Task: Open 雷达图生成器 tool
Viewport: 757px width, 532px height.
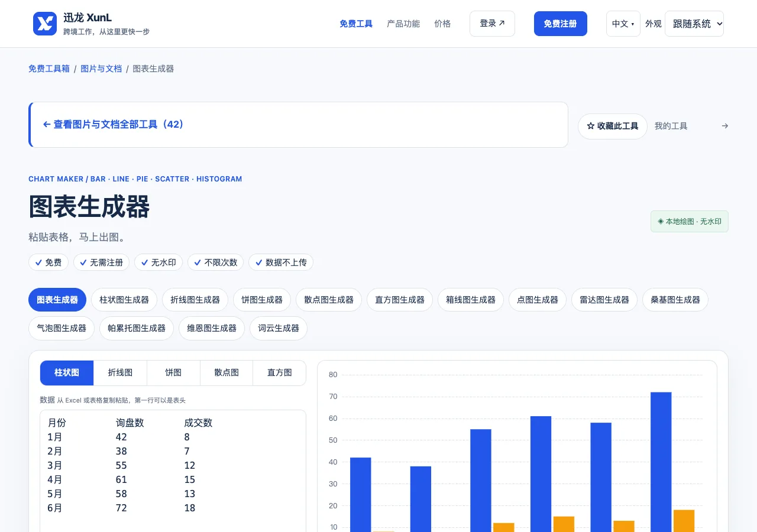Action: coord(604,300)
